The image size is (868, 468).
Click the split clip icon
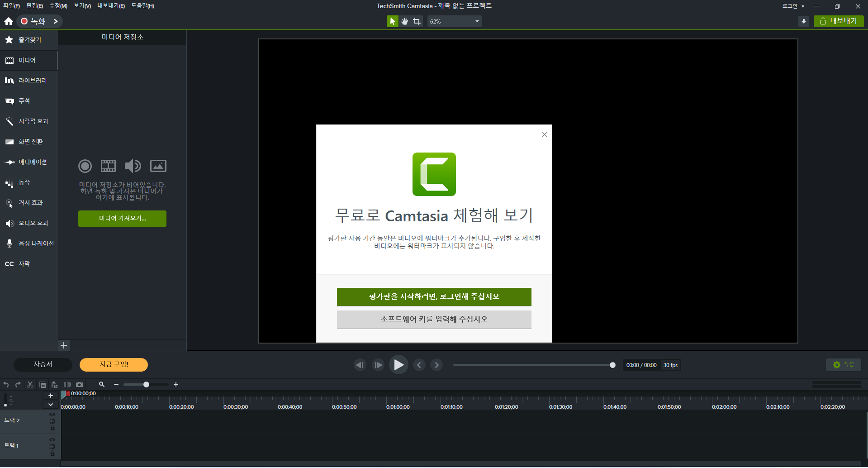(67, 385)
